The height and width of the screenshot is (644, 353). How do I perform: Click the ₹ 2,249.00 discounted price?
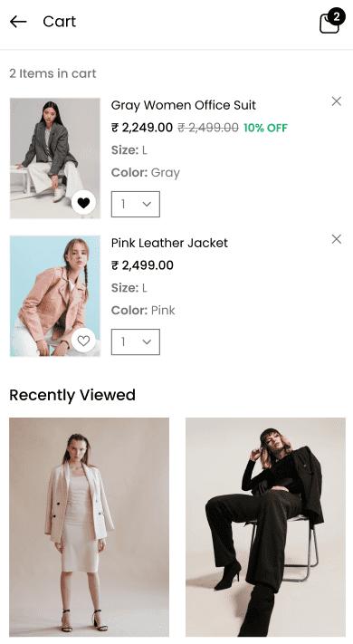pos(141,128)
